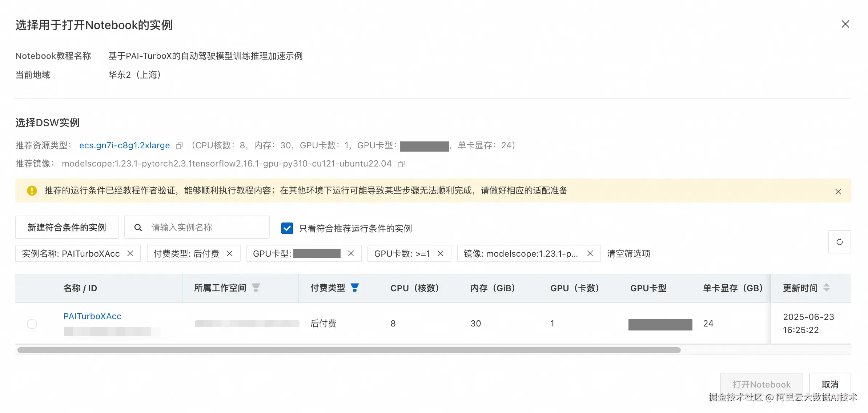Open the 付费类型 column filter
868x413 pixels.
[355, 288]
